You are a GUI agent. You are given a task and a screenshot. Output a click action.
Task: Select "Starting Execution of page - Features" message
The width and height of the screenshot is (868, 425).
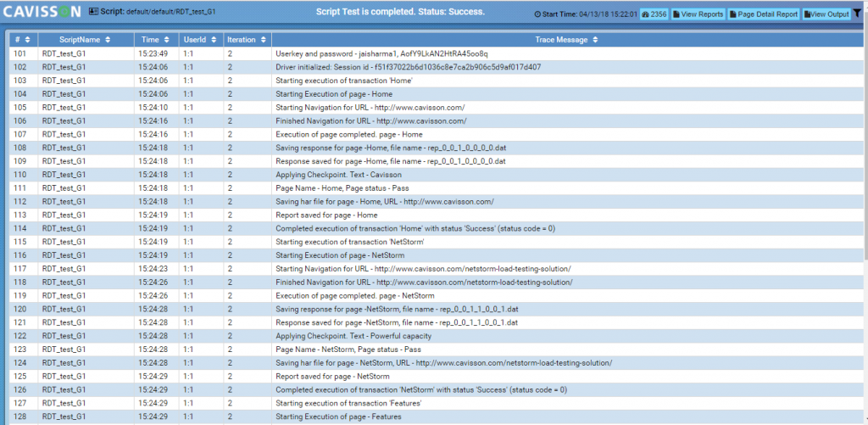(x=338, y=417)
